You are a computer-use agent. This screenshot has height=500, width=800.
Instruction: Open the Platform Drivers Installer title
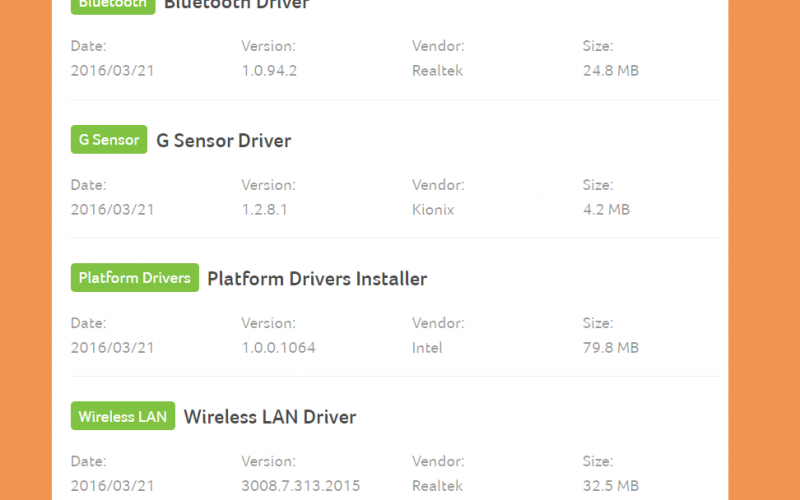317,279
